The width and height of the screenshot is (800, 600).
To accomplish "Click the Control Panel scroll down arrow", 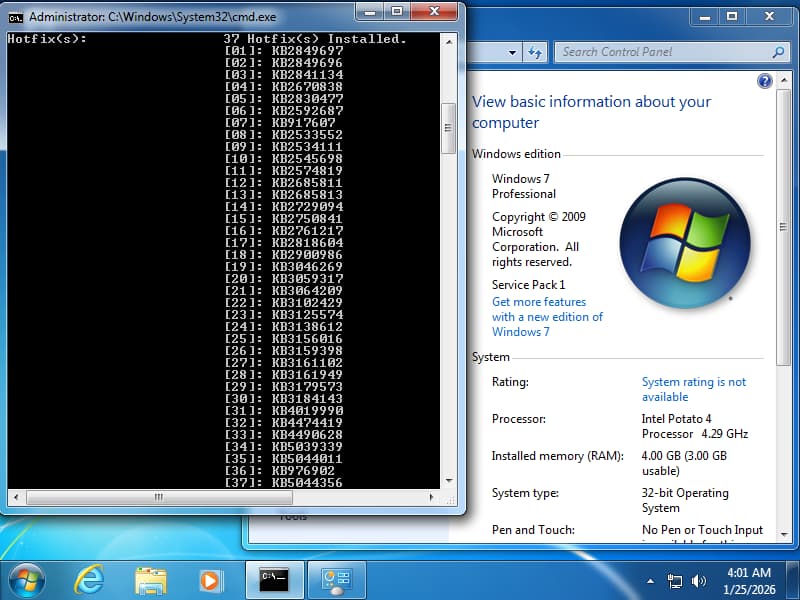I will (784, 534).
